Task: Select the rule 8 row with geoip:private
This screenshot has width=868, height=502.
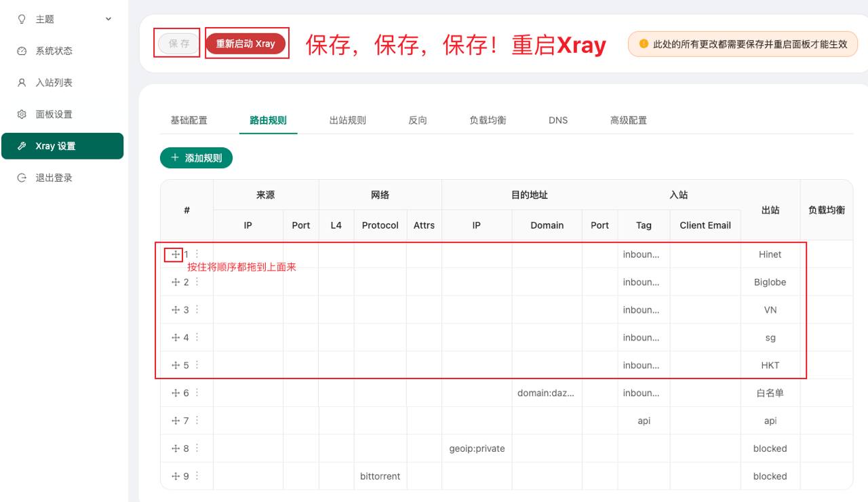Action: (477, 448)
